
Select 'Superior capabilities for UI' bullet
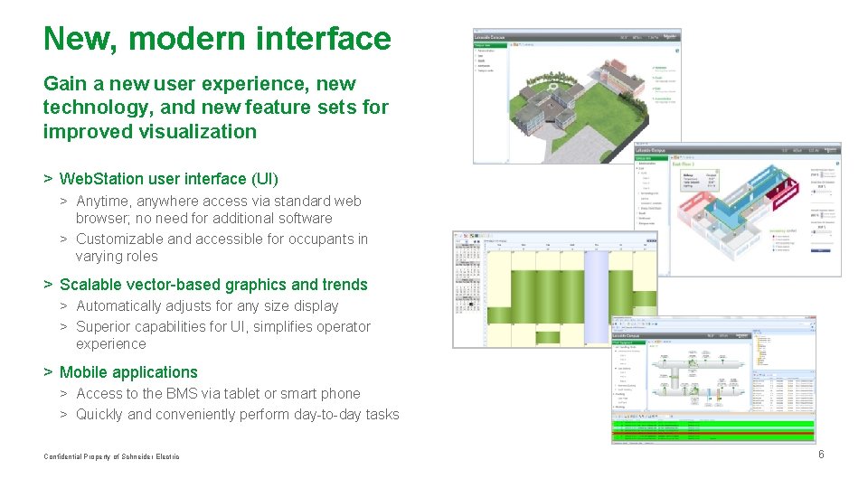223,334
